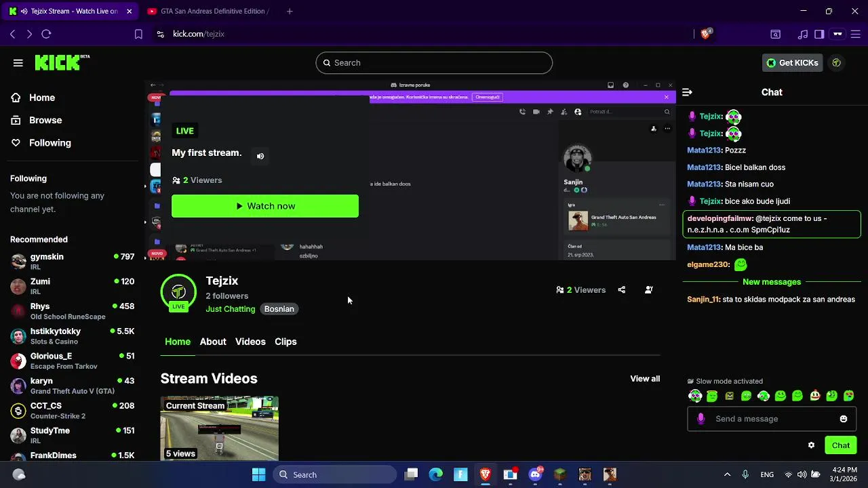This screenshot has height=488, width=868.
Task: Toggle the browser sidebar panel
Action: click(x=819, y=34)
